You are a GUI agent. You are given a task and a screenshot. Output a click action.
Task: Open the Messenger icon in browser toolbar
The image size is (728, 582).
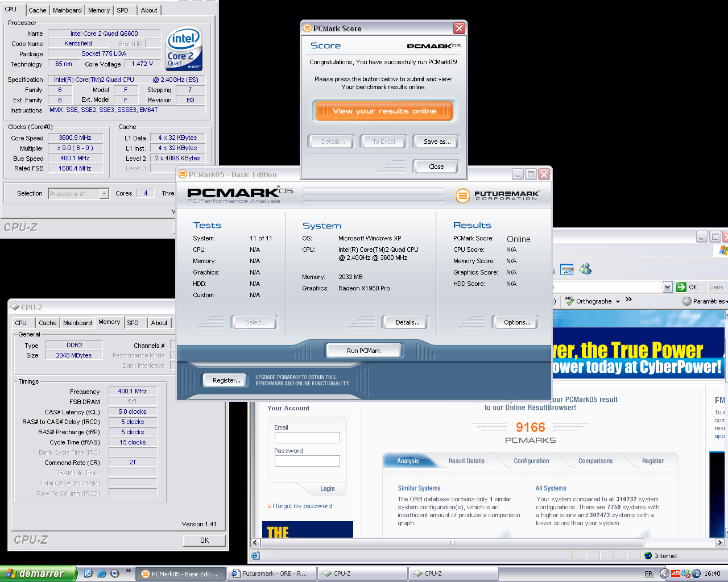pos(585,269)
